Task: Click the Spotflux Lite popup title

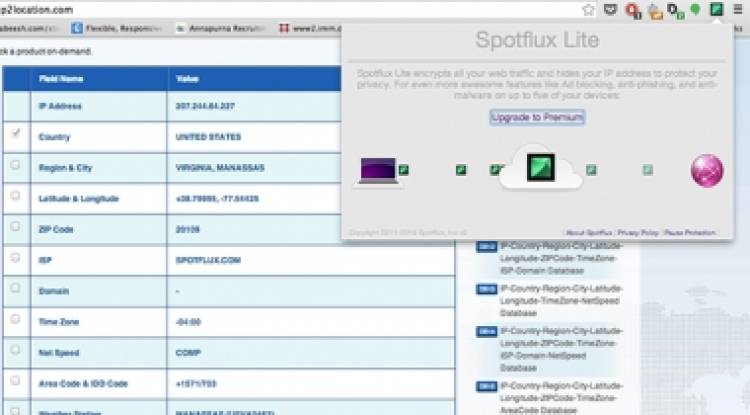Action: click(537, 40)
